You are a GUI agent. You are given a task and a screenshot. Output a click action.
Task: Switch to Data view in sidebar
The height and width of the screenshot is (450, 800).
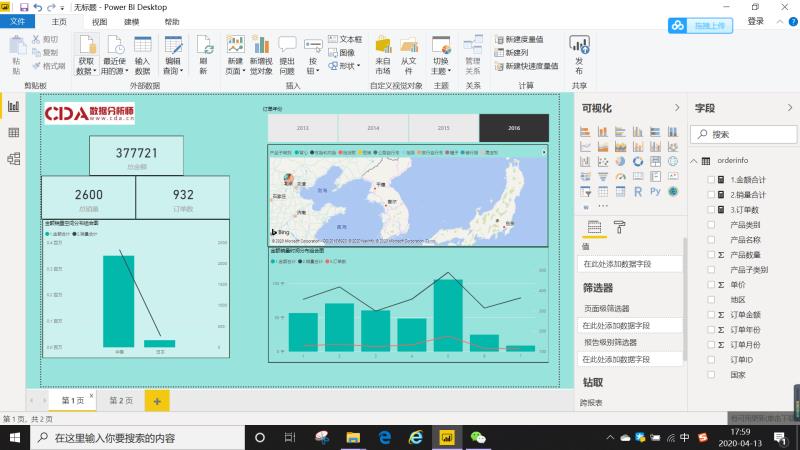click(14, 133)
